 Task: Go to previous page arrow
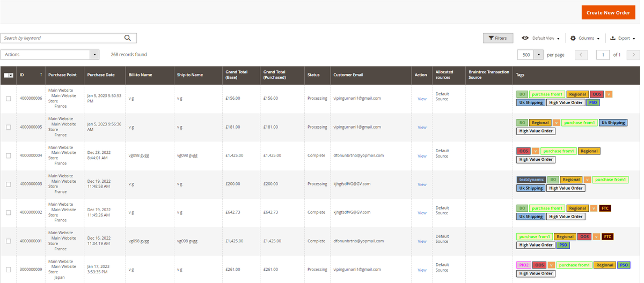click(x=581, y=55)
